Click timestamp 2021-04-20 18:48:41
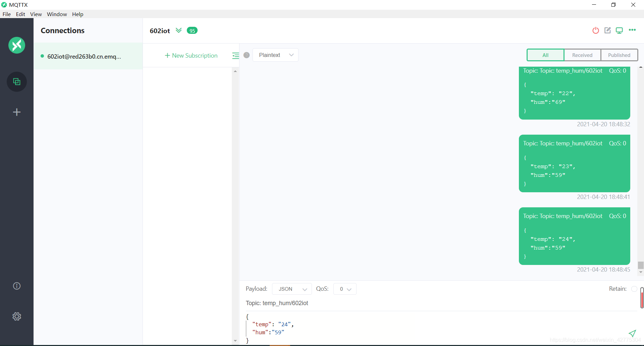644x346 pixels. pos(603,197)
